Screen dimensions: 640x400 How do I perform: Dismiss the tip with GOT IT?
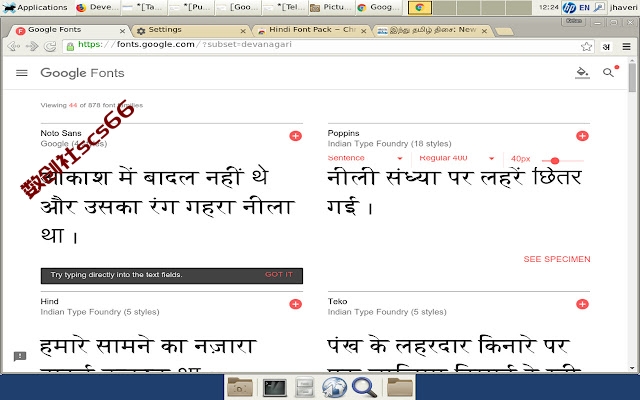click(x=279, y=275)
